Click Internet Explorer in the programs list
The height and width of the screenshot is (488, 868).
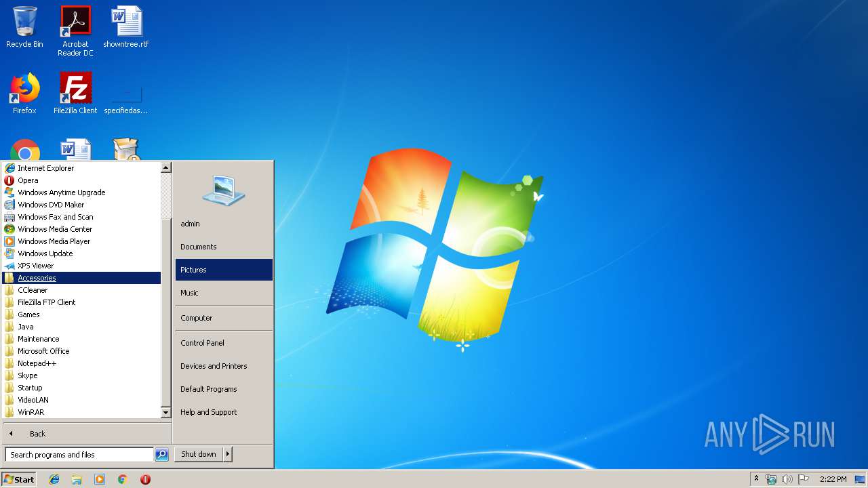81,168
